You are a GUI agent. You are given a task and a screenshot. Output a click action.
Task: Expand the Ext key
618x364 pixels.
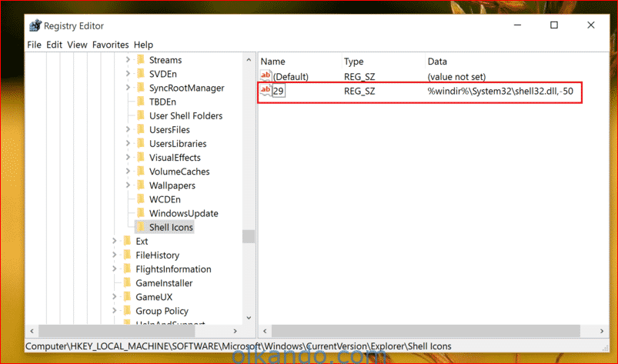pos(115,241)
